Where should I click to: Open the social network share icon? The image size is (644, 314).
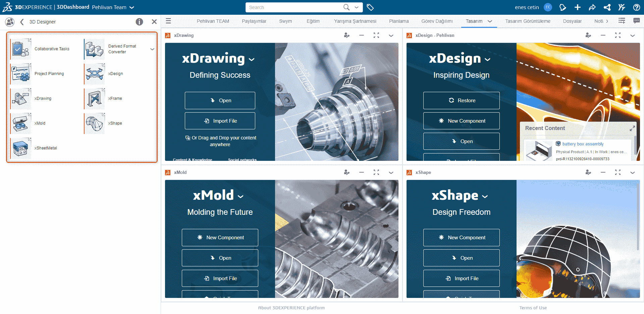click(x=607, y=7)
